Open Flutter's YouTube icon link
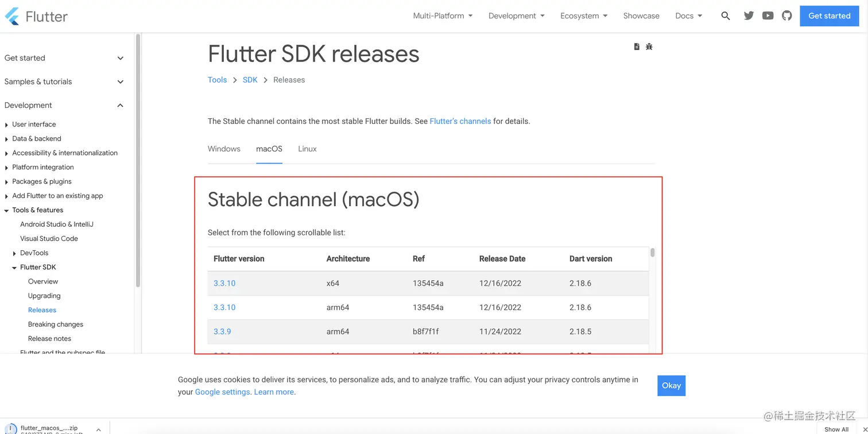Viewport: 868px width, 434px height. coord(768,16)
